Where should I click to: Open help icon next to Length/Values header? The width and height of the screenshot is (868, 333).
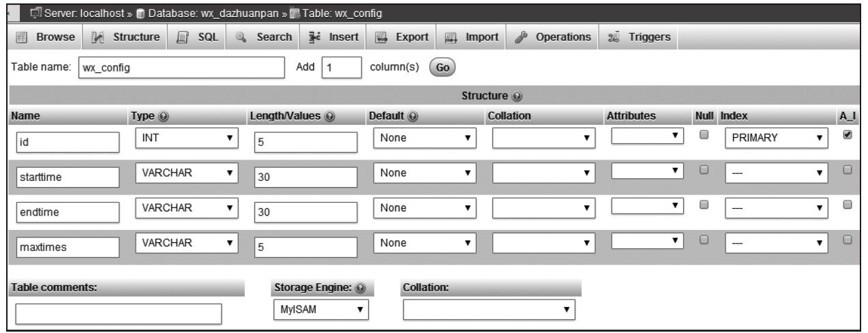coord(329,118)
